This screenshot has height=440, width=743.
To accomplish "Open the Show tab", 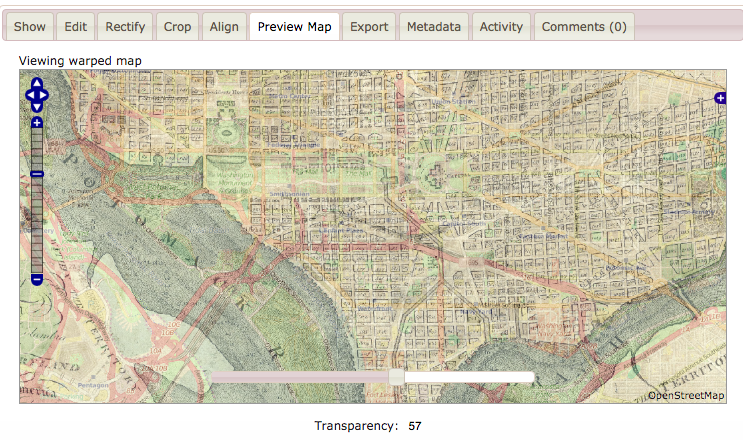I will coord(30,26).
